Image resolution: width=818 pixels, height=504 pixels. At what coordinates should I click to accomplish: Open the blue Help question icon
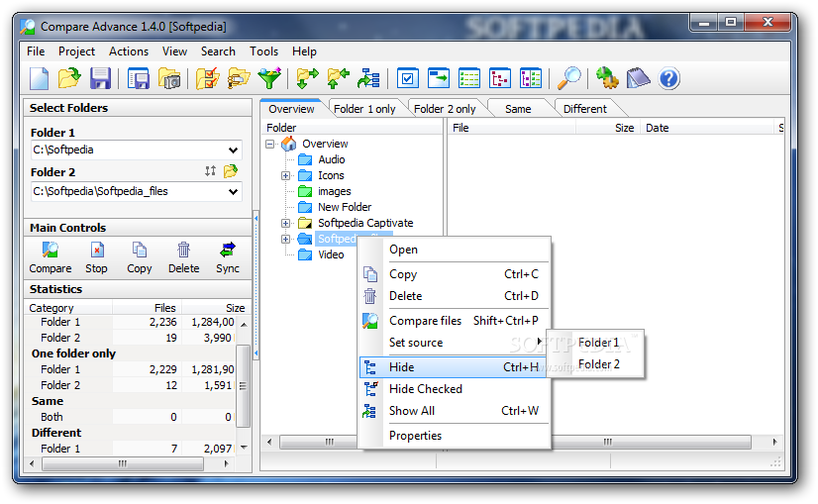(668, 79)
